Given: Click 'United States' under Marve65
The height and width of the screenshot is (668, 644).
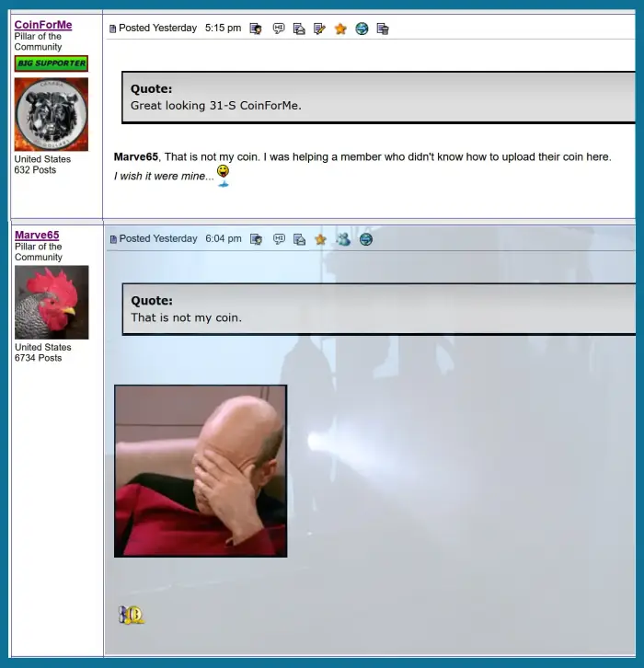Looking at the screenshot, I should [43, 347].
